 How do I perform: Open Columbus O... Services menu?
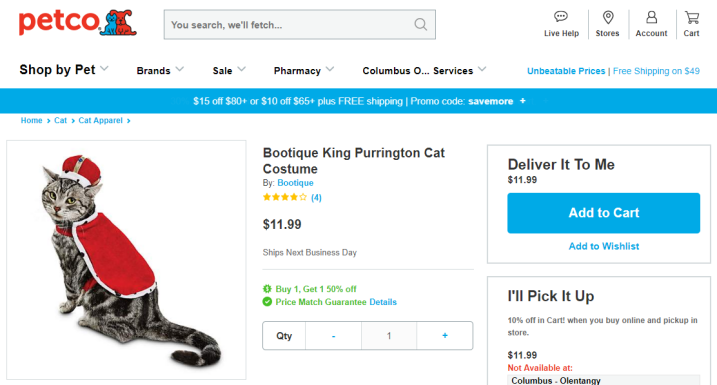click(x=424, y=70)
